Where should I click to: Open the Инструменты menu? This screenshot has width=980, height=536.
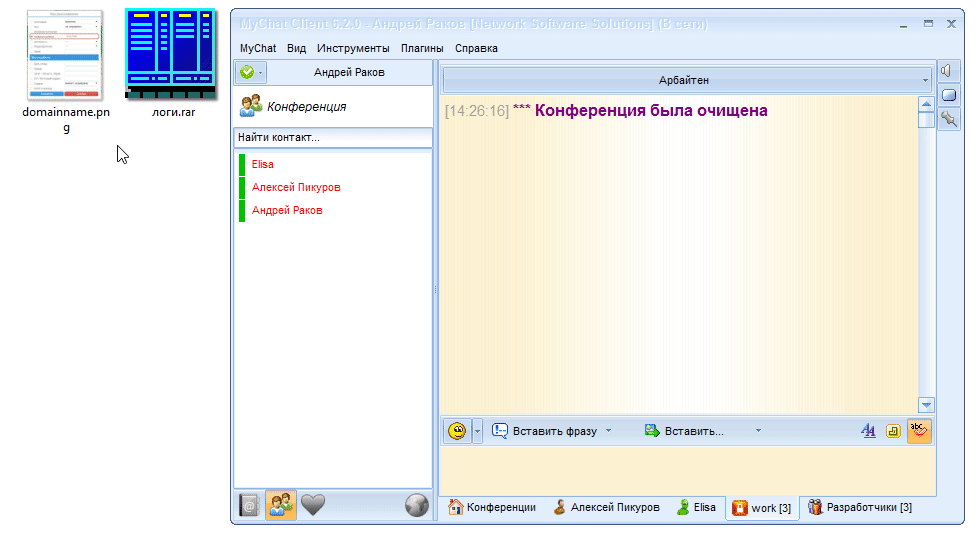point(352,48)
